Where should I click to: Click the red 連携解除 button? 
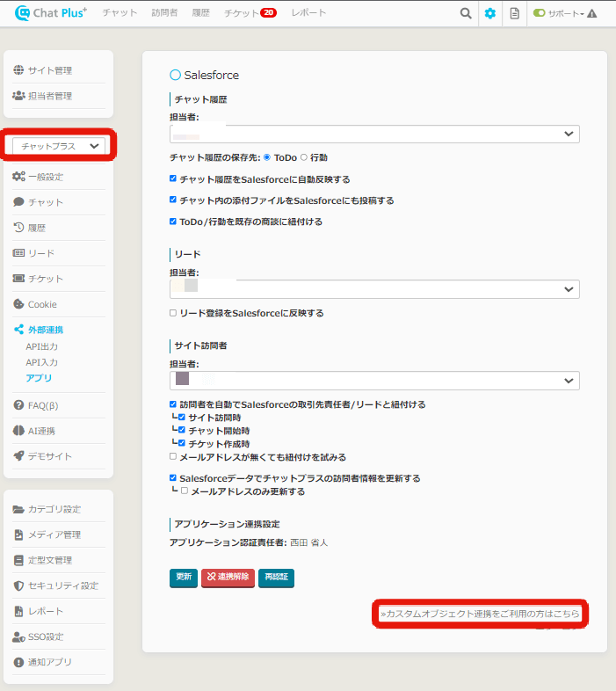(228, 578)
